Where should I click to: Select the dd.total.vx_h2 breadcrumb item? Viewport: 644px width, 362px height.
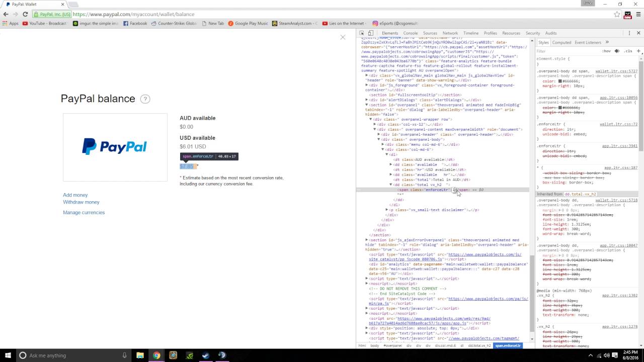(x=479, y=346)
